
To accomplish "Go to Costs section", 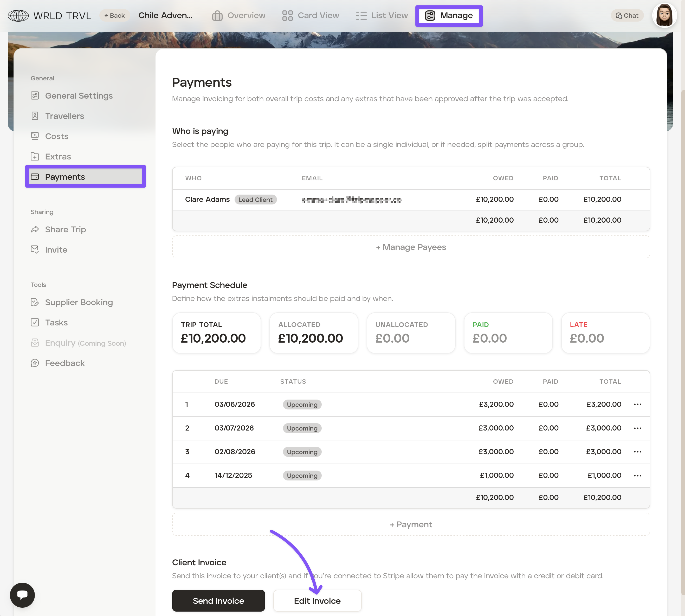I will click(56, 136).
